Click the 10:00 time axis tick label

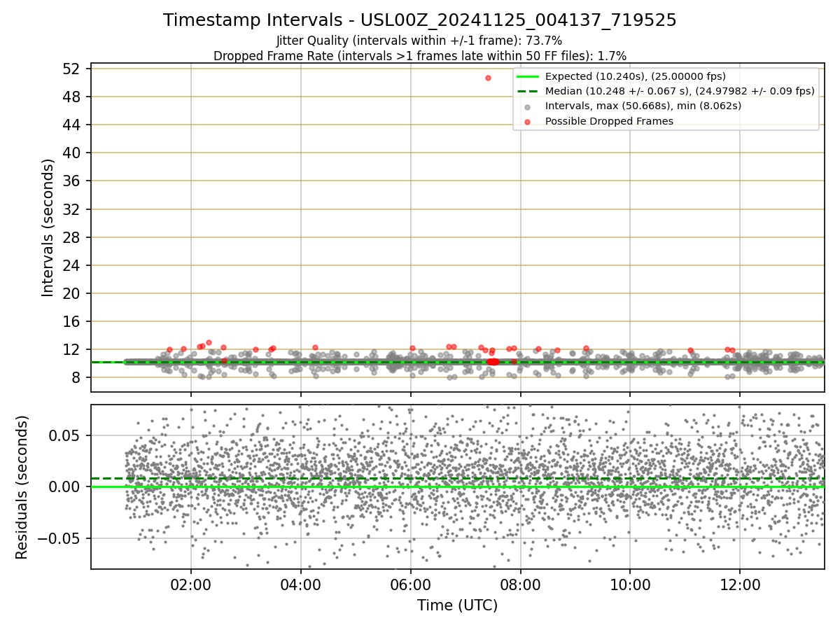(x=630, y=584)
